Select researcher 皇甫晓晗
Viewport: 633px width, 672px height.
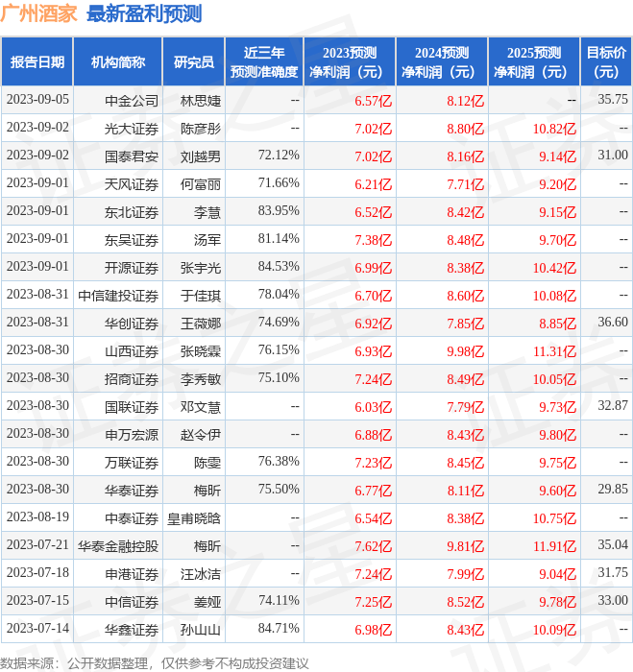(x=194, y=518)
